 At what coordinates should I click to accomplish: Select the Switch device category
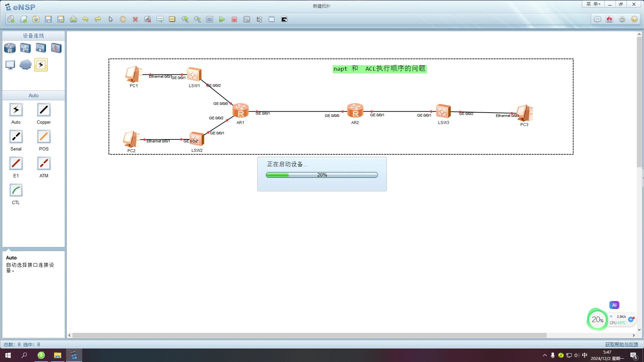(x=25, y=48)
